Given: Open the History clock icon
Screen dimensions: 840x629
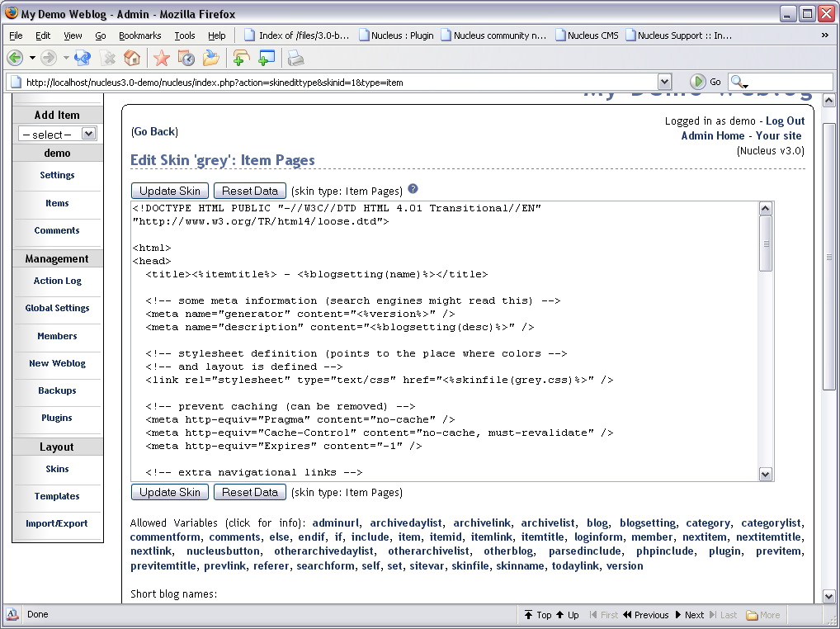Looking at the screenshot, I should (186, 58).
